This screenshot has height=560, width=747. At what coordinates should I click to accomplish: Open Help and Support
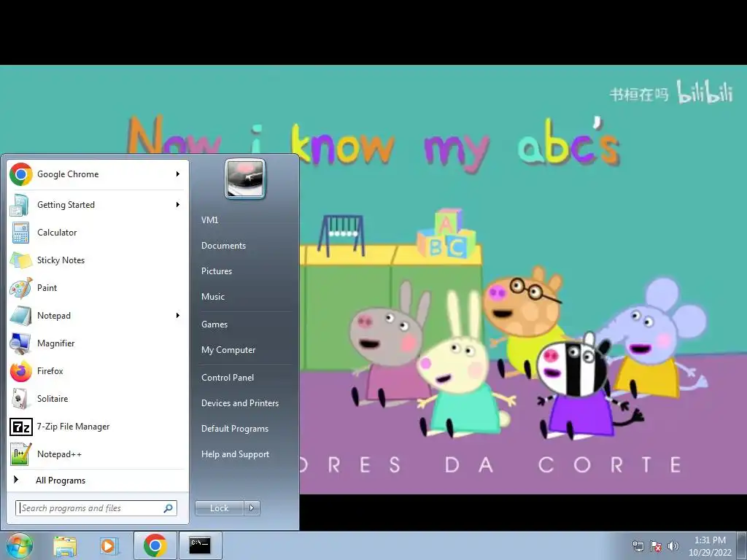(235, 454)
